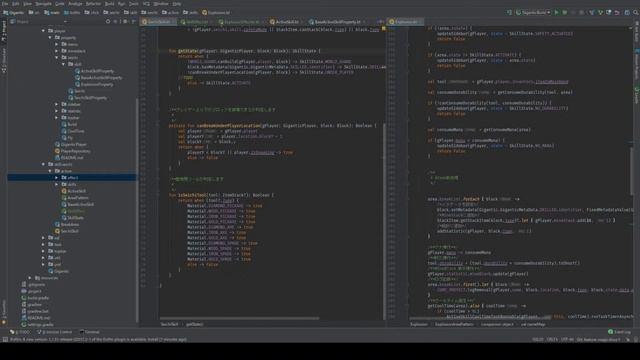Select ExplosionProperty class in tree
This screenshot has height=360, width=640.
(x=93, y=84)
